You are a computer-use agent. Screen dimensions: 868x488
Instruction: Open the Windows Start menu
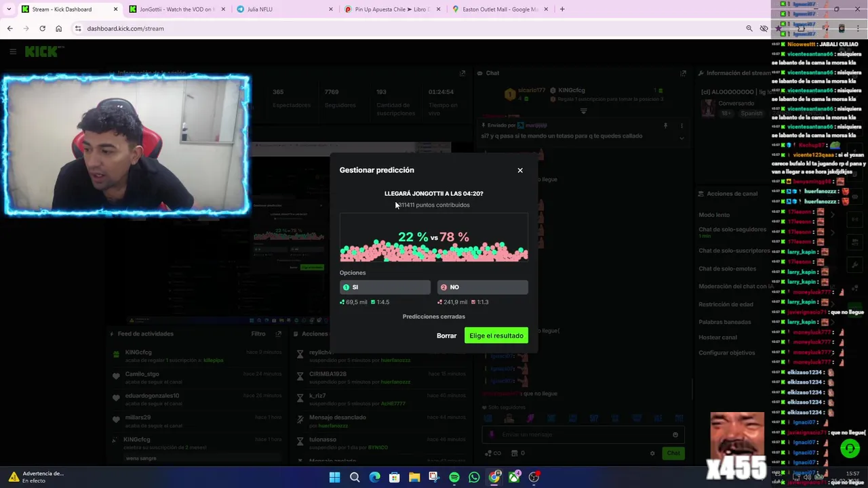point(334,477)
